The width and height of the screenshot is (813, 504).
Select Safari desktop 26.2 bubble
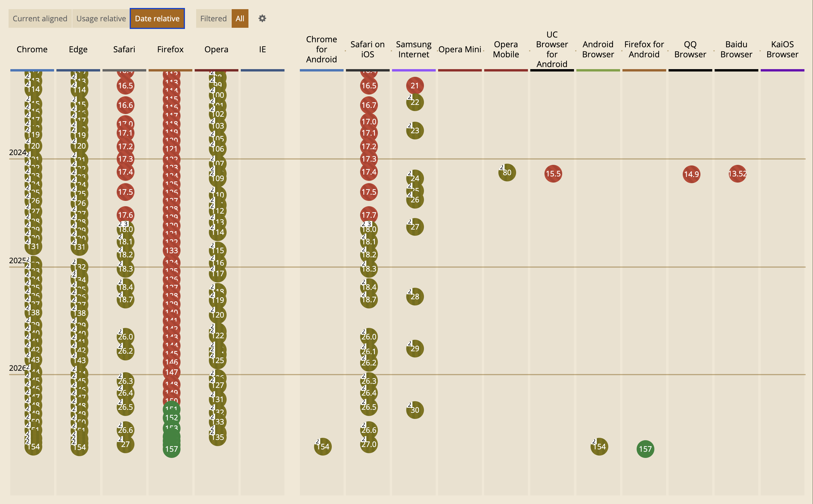click(x=125, y=351)
